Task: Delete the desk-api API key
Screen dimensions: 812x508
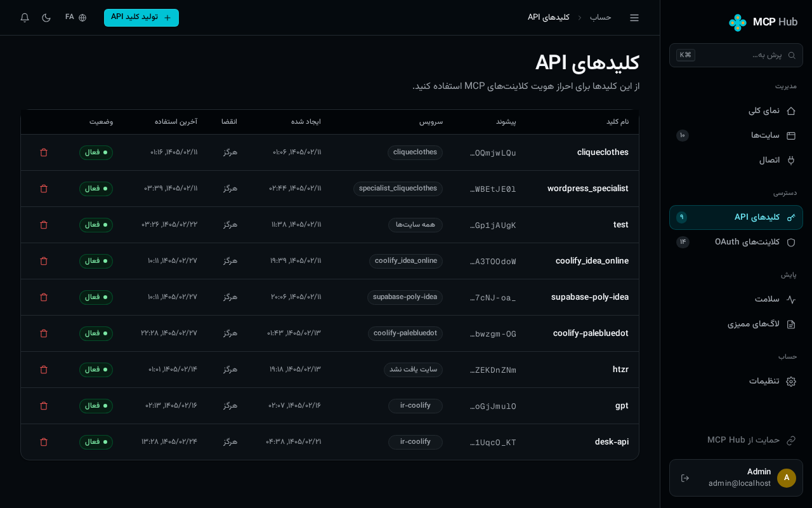Action: coord(44,442)
